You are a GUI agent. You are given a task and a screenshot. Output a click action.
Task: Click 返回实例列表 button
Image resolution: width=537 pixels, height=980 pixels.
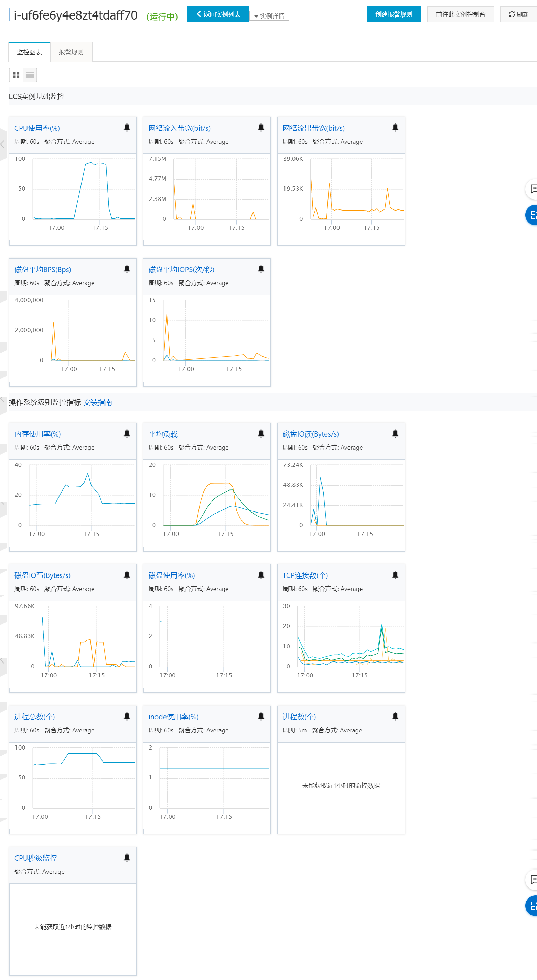(218, 14)
